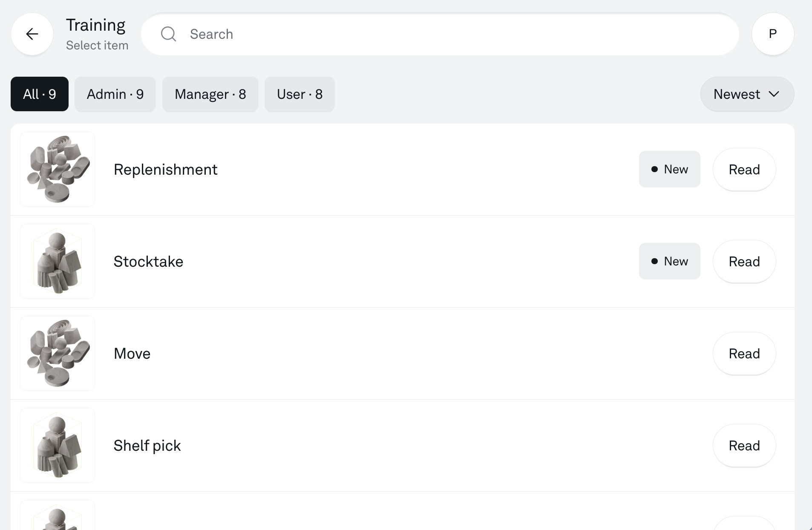This screenshot has width=812, height=530.
Task: Select the Stocktake title text
Action: [148, 262]
